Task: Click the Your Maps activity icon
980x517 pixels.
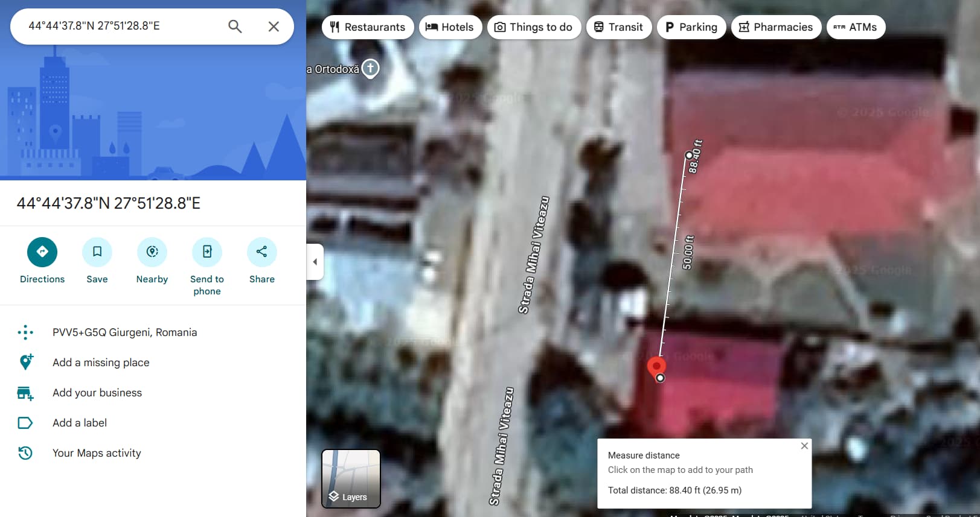Action: (25, 453)
